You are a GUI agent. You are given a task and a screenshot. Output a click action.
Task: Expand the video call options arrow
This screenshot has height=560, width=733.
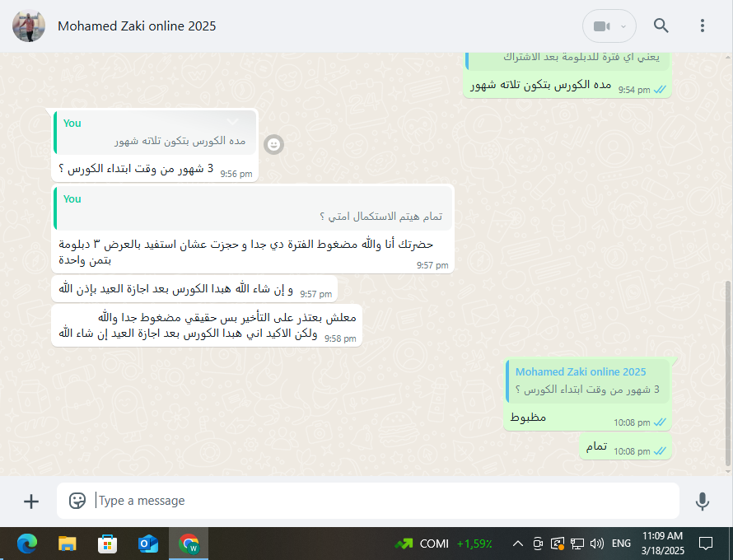click(623, 26)
